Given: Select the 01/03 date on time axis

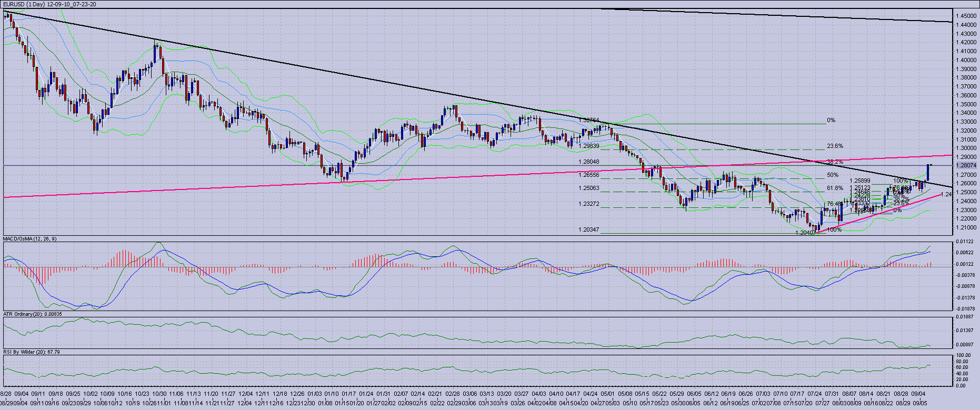Looking at the screenshot, I should pos(314,394).
